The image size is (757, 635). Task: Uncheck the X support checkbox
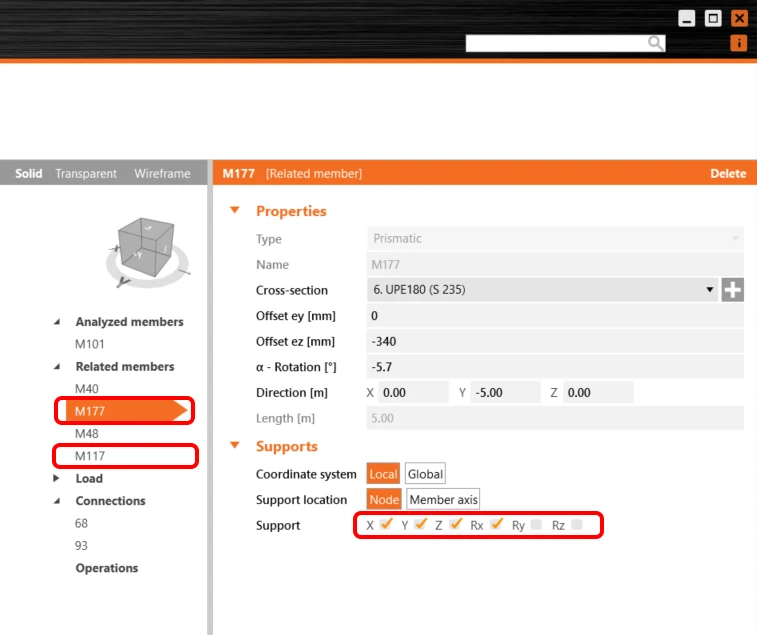pyautogui.click(x=386, y=524)
